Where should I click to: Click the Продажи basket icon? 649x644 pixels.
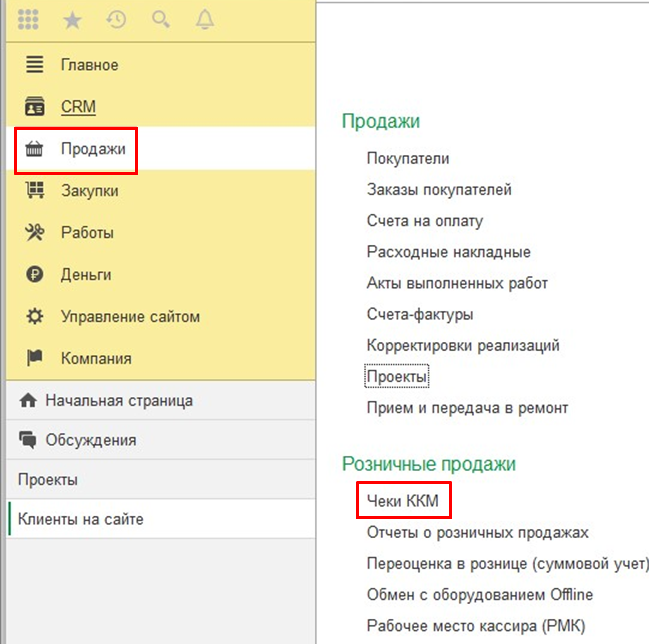[34, 149]
